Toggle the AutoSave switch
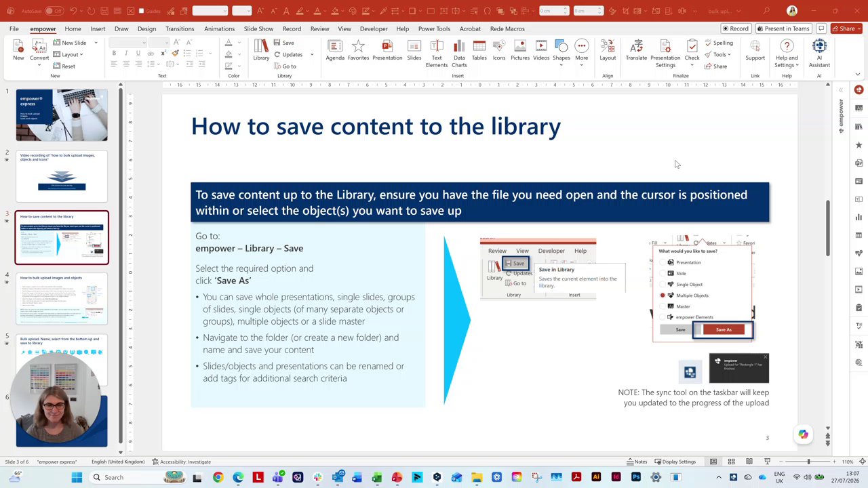The width and height of the screenshot is (868, 488). [x=53, y=11]
